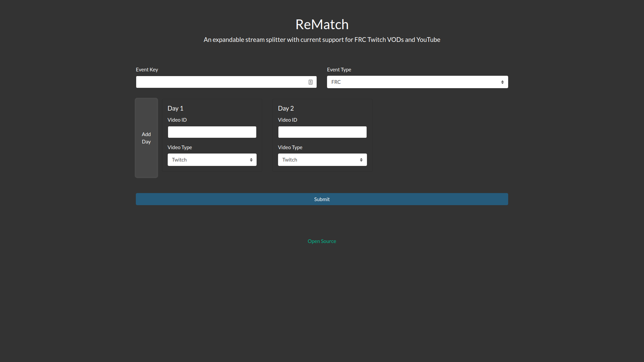Open the Open Source link
644x362 pixels.
point(322,241)
